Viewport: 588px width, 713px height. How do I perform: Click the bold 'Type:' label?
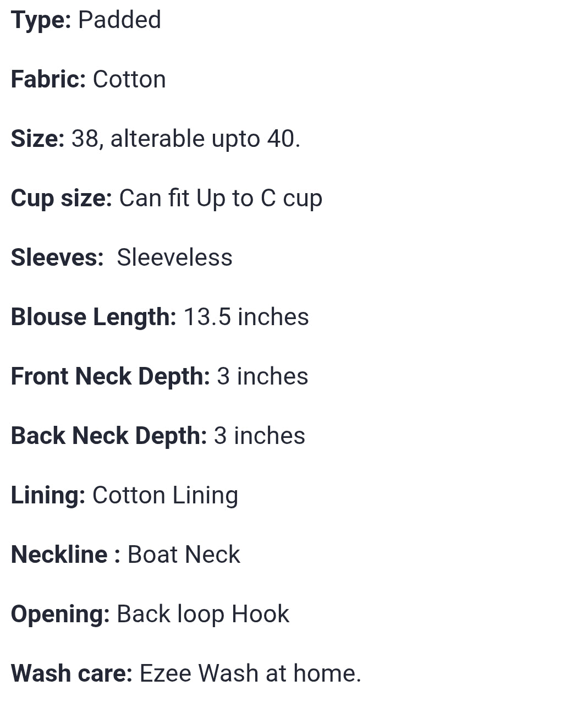41,20
